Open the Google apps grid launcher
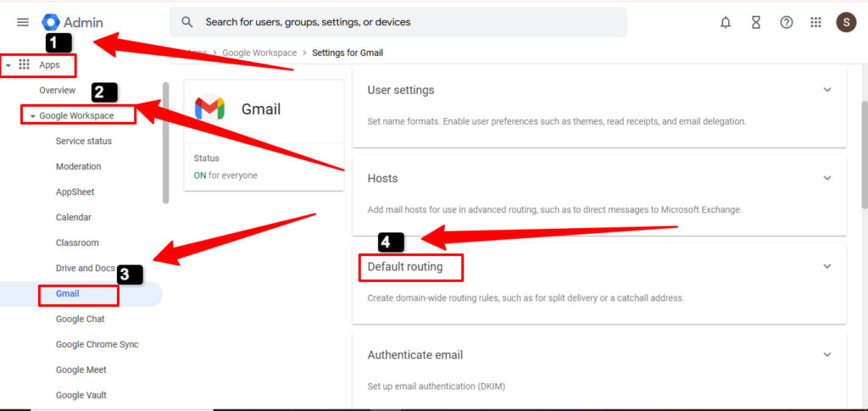This screenshot has height=411, width=868. (816, 22)
